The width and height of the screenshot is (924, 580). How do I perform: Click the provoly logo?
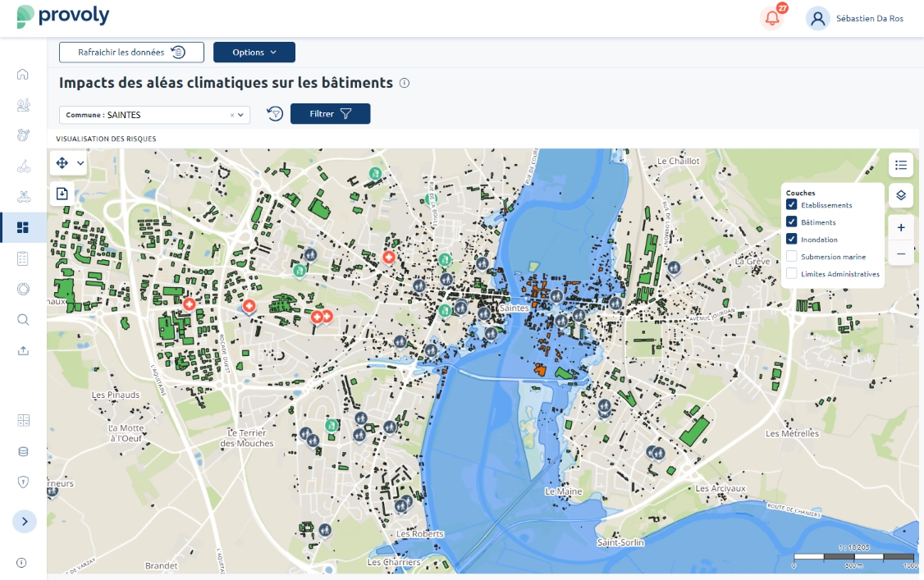(63, 16)
